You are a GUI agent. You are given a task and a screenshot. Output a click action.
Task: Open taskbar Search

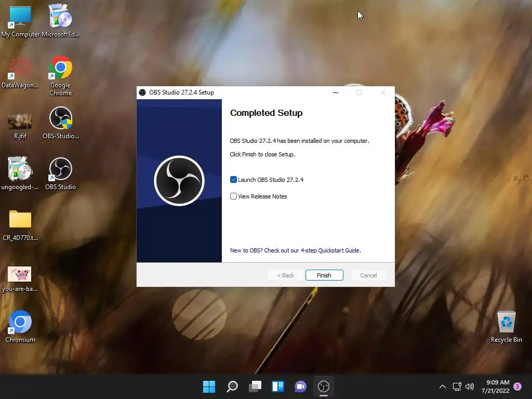[232, 387]
